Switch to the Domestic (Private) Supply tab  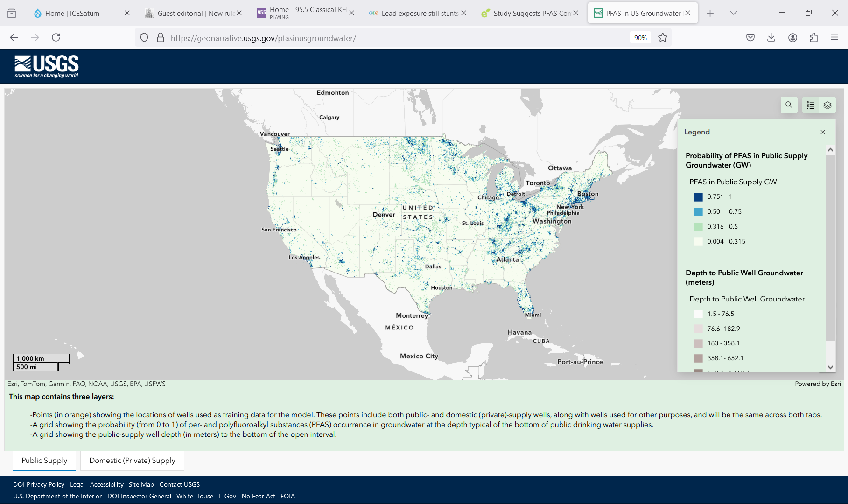coord(132,461)
